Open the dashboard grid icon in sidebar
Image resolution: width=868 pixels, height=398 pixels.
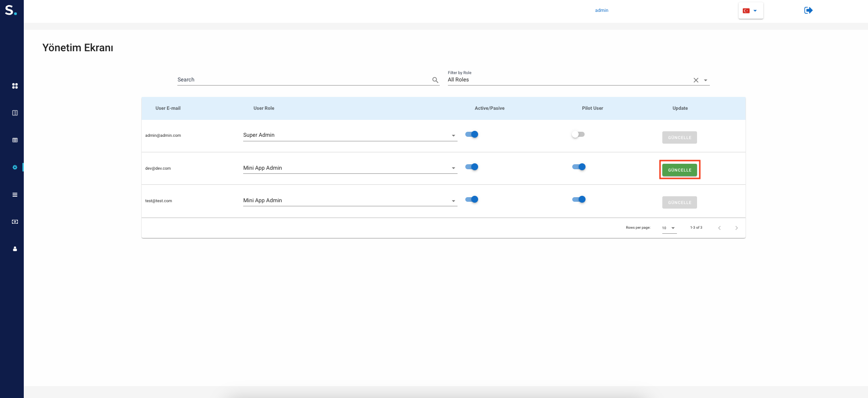[x=15, y=86]
